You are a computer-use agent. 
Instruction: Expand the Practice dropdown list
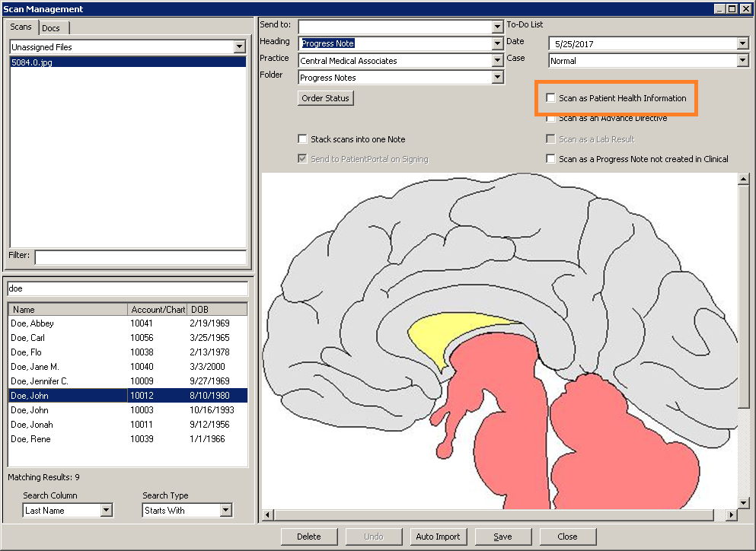pyautogui.click(x=498, y=61)
